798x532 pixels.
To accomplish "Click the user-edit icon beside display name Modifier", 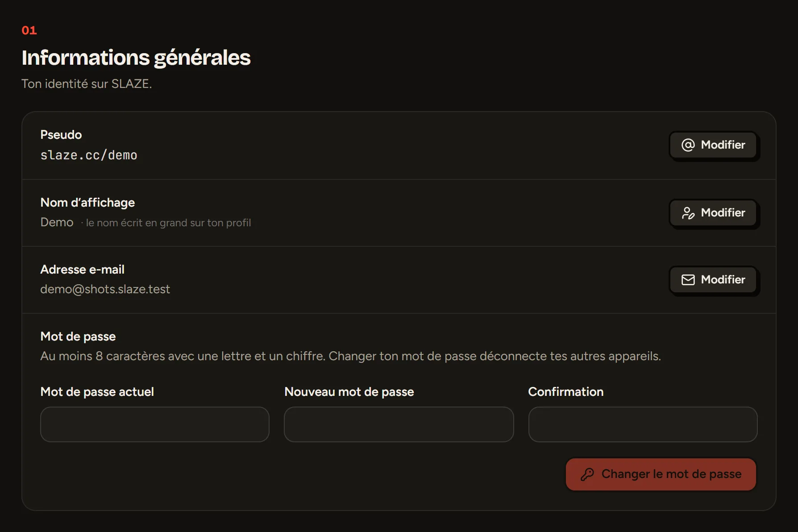I will click(688, 213).
